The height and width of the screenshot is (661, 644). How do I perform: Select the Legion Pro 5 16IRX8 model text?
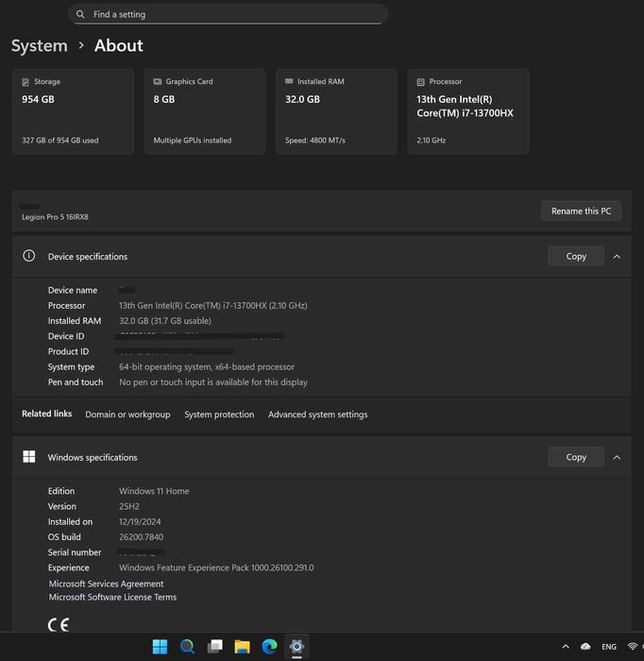(55, 217)
